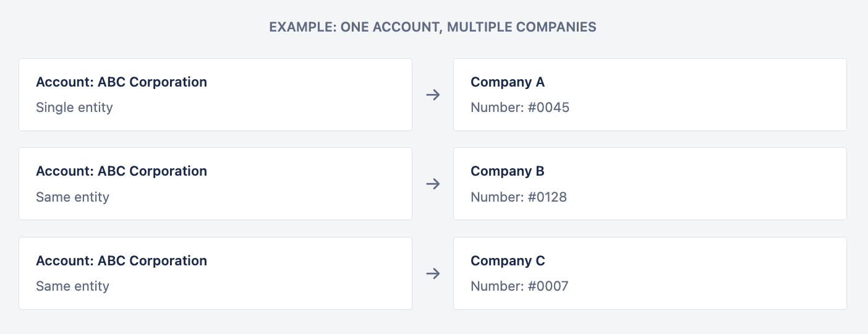This screenshot has height=334, width=868.
Task: Click Same entity label beside Company B
Action: pyautogui.click(x=72, y=197)
